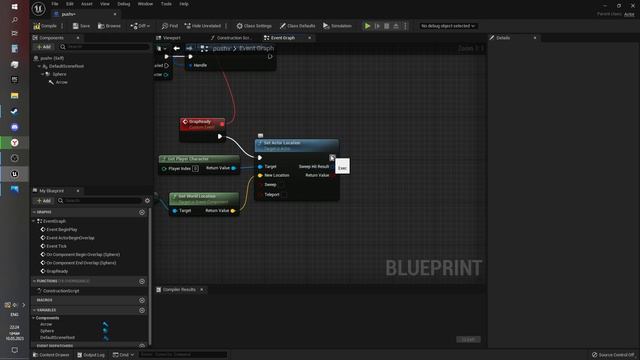Click the Get Player Character node header
The height and width of the screenshot is (360, 640).
199,159
